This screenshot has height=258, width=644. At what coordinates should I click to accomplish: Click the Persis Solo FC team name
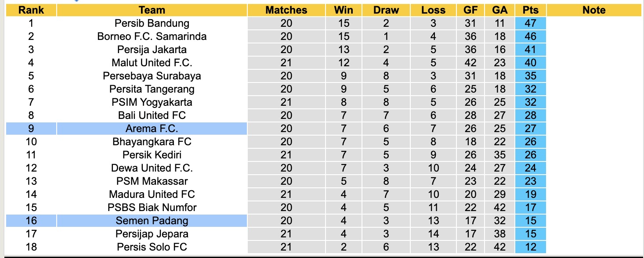click(152, 247)
